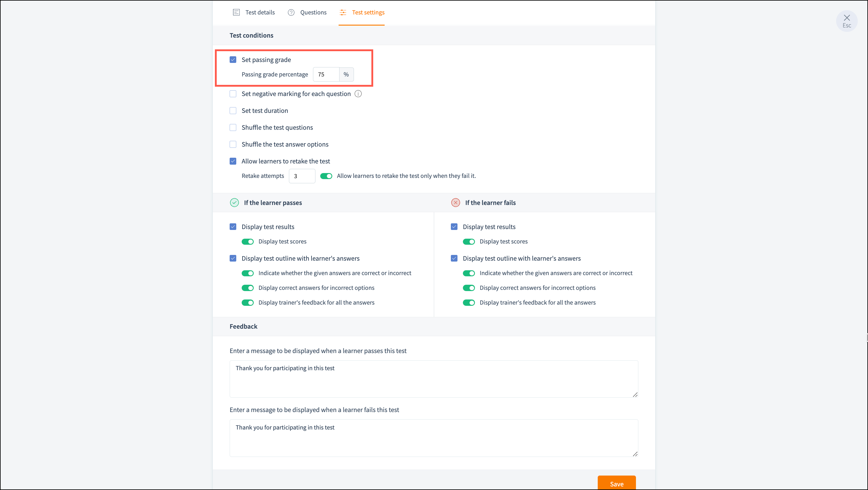868x490 pixels.
Task: Disable Display test scores under learner passes
Action: (x=247, y=242)
